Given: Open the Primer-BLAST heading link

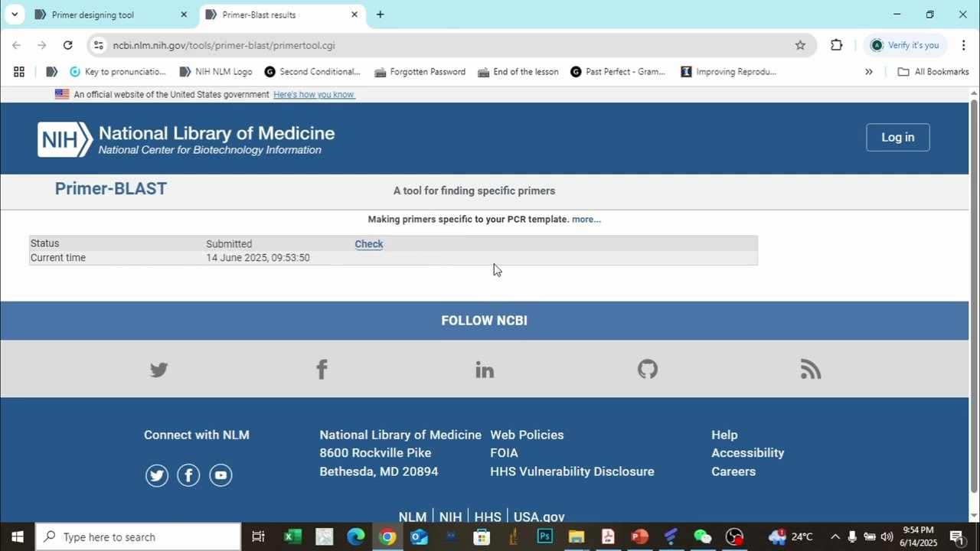Looking at the screenshot, I should (111, 189).
